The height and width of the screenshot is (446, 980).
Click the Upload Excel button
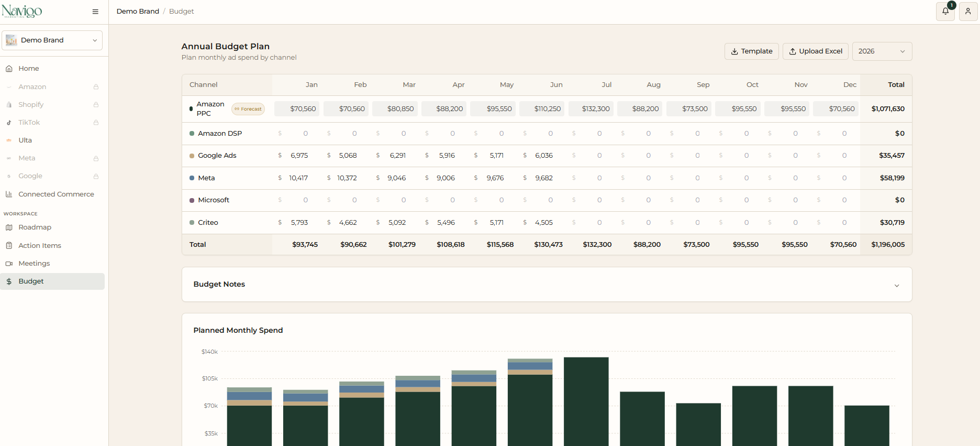tap(816, 51)
